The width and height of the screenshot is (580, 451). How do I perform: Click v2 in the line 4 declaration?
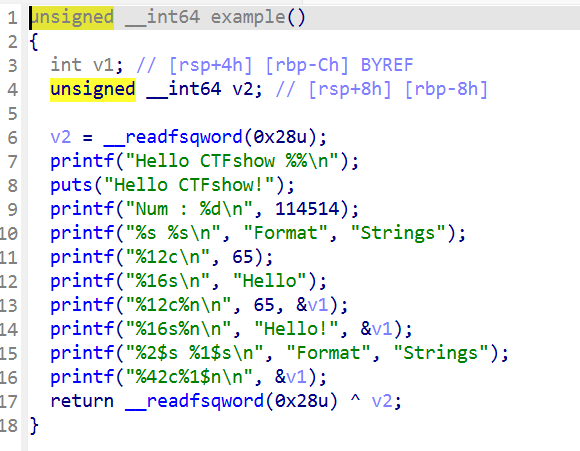(242, 89)
